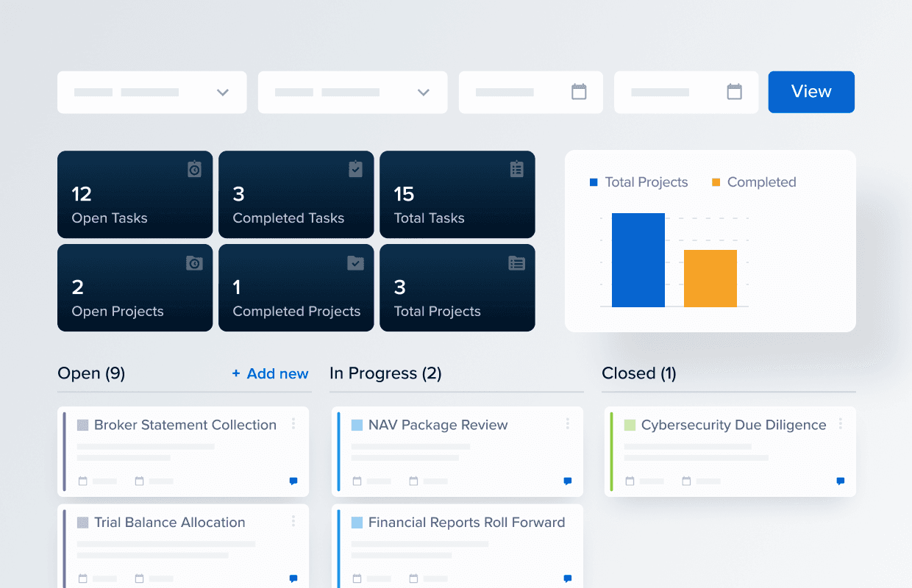Toggle Total Projects legend in chart
Screen dimensions: 912x588
click(638, 182)
